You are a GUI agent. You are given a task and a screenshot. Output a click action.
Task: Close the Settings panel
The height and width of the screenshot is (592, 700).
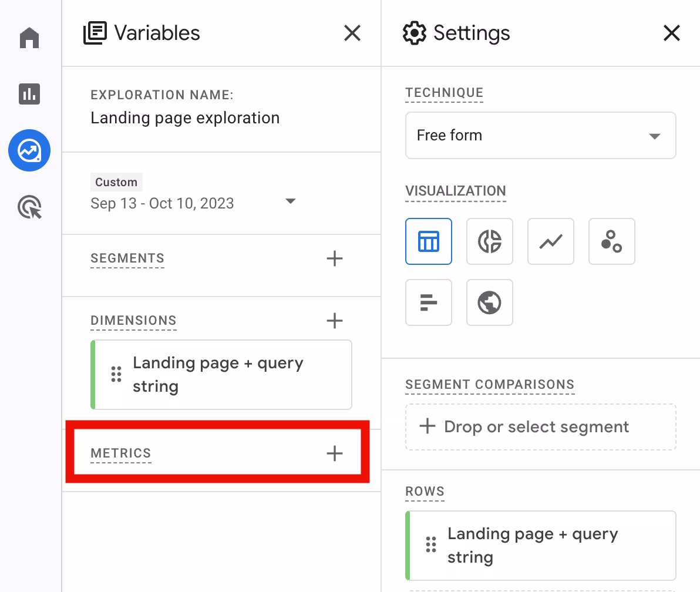point(671,33)
